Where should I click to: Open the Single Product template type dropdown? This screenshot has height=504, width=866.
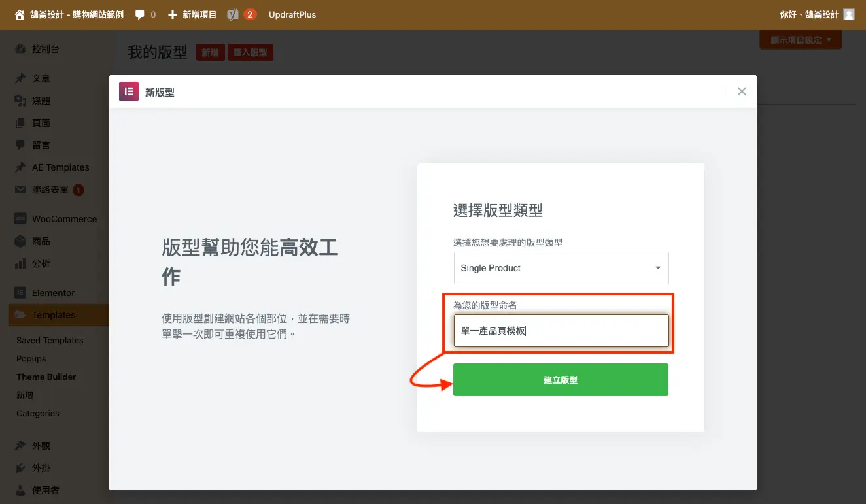coord(561,268)
